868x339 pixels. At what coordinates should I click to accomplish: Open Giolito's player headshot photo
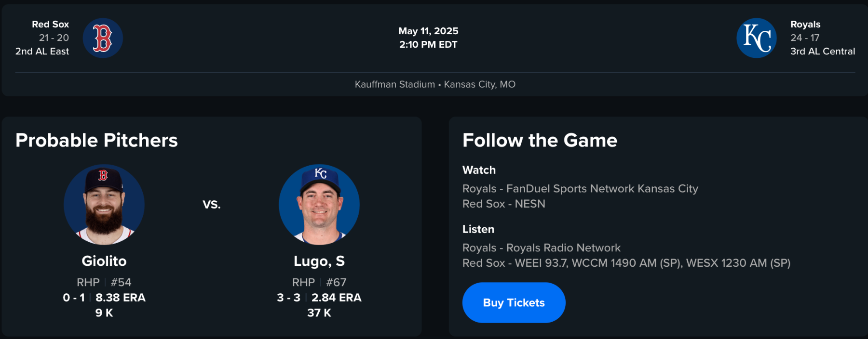tap(104, 205)
